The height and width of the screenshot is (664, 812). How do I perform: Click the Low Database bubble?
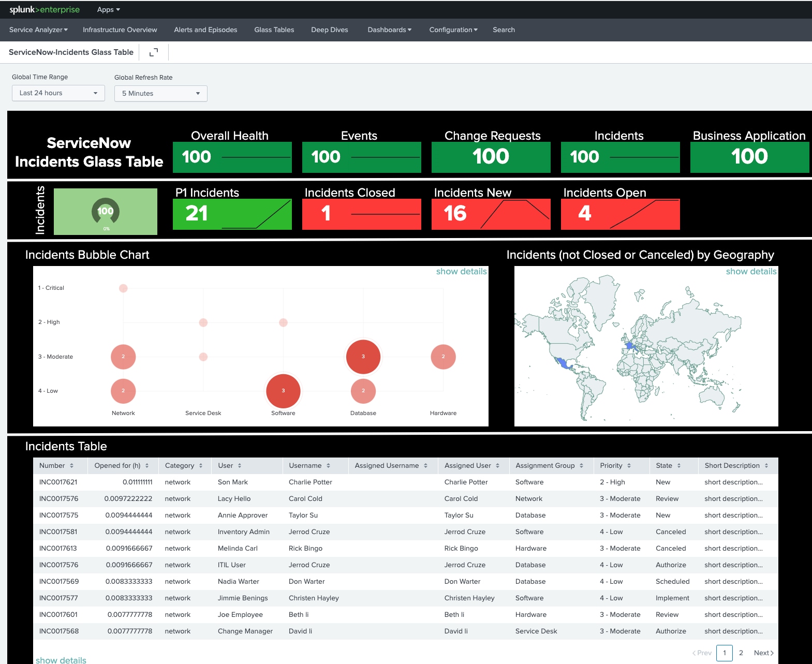pyautogui.click(x=363, y=391)
